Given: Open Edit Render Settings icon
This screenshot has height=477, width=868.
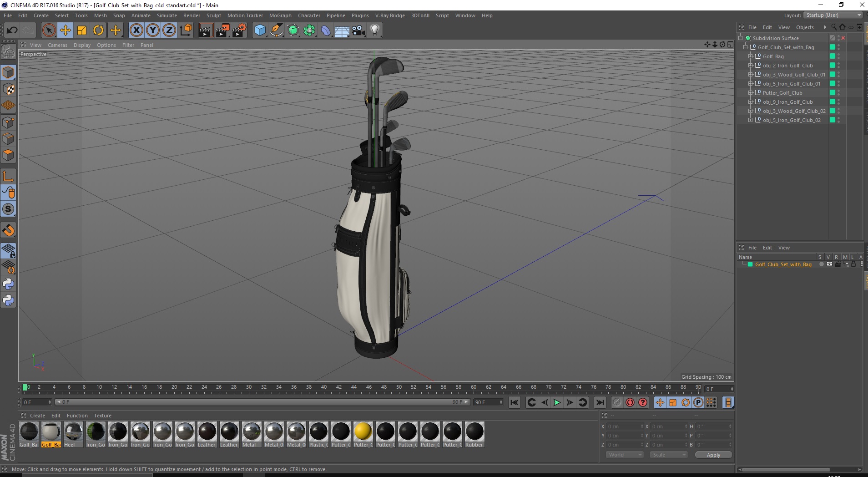Looking at the screenshot, I should tap(239, 30).
